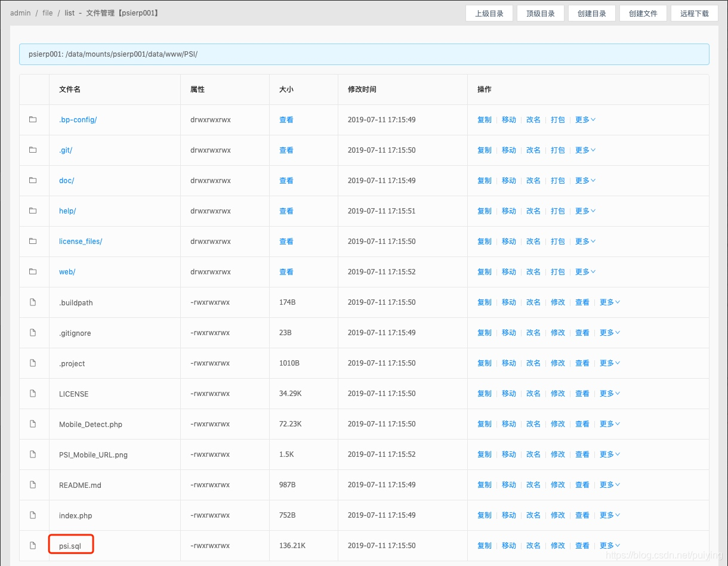Click the path bar showing /data/mounts/psierp001

364,54
